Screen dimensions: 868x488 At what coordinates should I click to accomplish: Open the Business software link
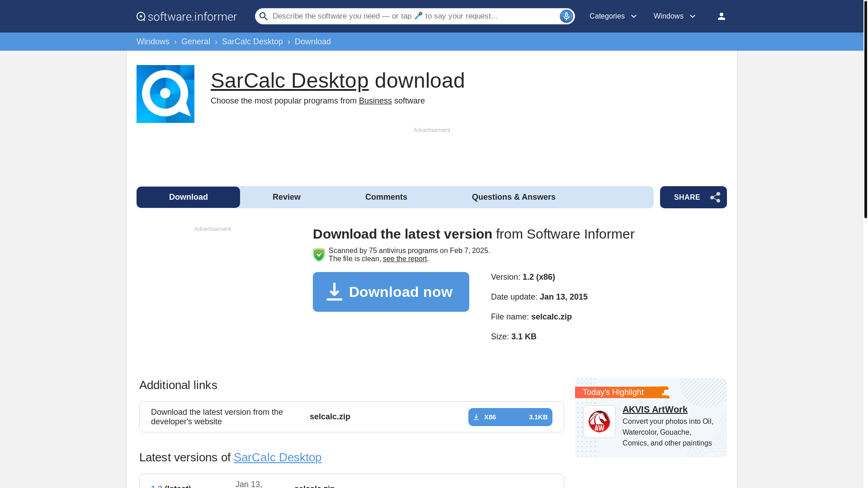375,101
